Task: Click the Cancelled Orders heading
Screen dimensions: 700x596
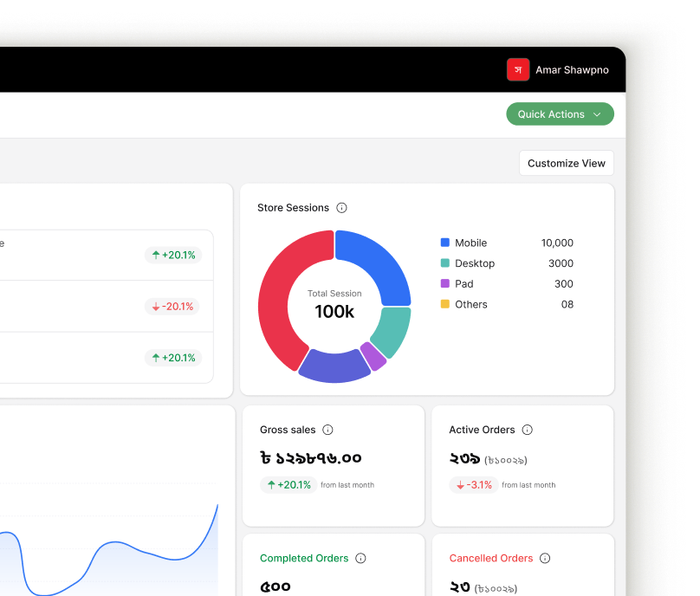Action: click(491, 558)
